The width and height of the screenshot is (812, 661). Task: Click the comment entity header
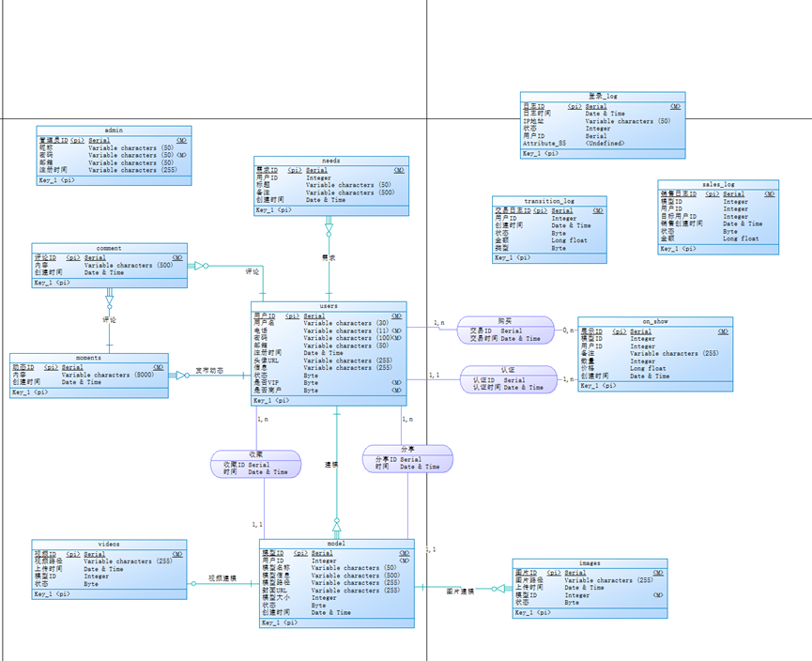tap(109, 248)
